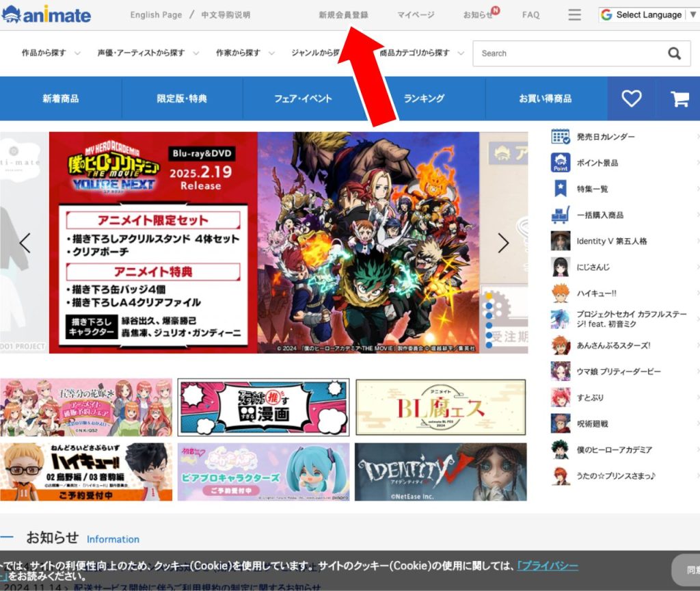Click the 発売日カレンダー calendar icon
This screenshot has height=591, width=700.
coord(561,137)
